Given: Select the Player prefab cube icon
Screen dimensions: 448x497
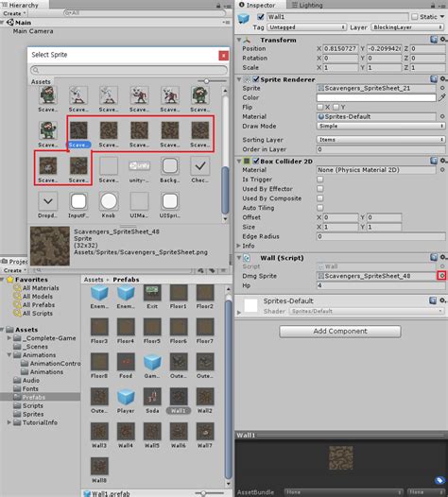Looking at the screenshot, I should click(x=126, y=397).
